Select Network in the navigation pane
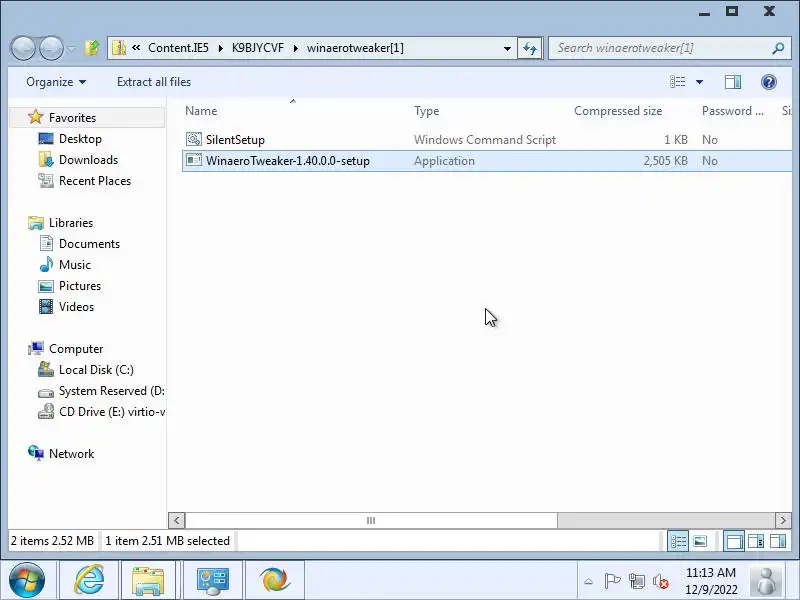Image resolution: width=800 pixels, height=600 pixels. 71,454
